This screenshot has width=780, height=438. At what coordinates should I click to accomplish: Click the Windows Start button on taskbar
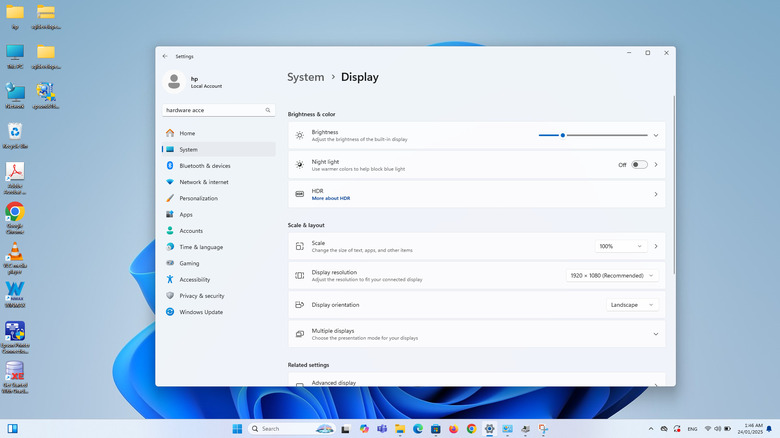click(x=237, y=429)
